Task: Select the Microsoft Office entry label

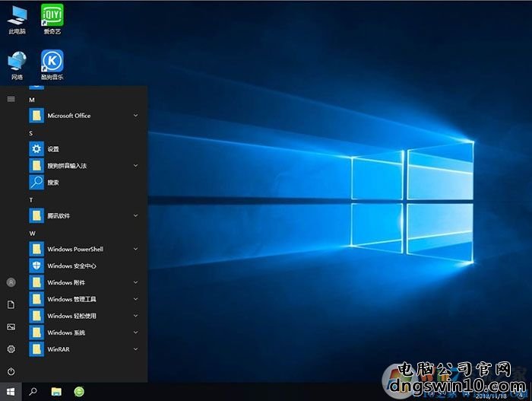Action: point(69,116)
